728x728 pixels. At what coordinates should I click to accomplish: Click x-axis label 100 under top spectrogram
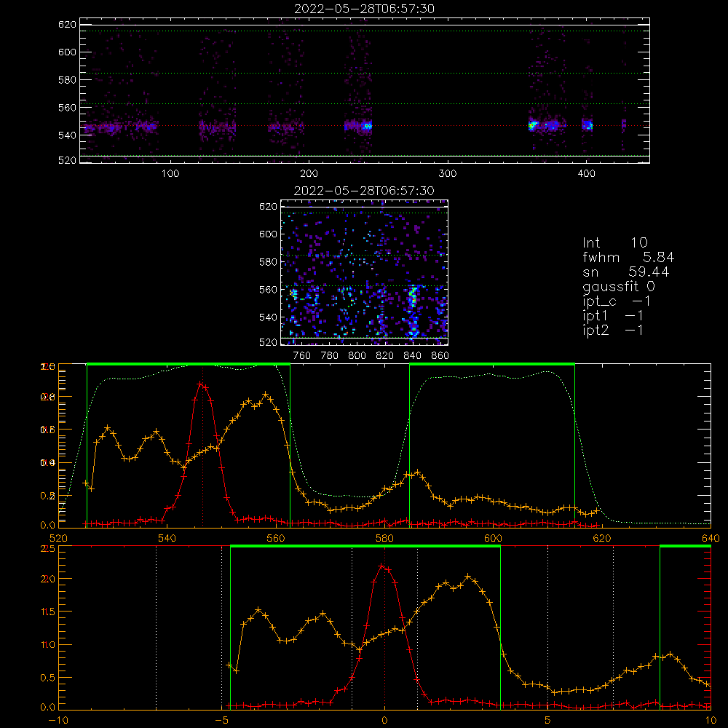tap(170, 174)
